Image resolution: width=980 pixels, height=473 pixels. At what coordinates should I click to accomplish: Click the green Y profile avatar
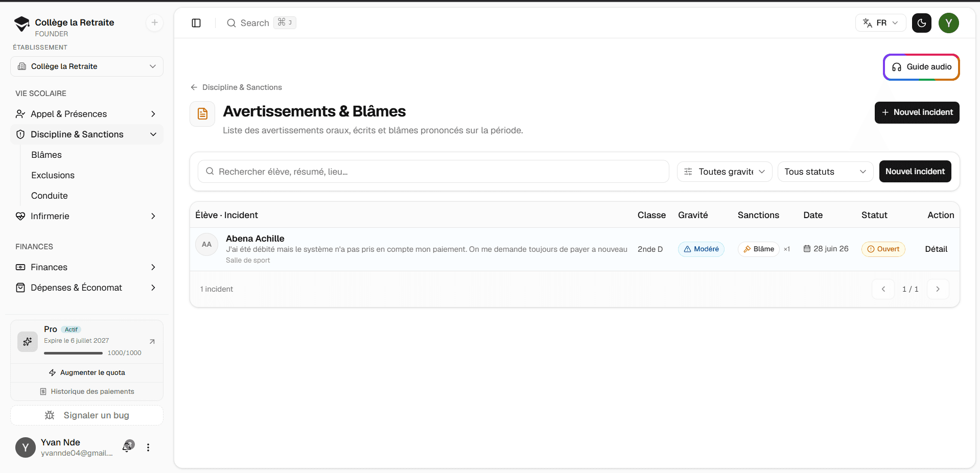(x=949, y=23)
